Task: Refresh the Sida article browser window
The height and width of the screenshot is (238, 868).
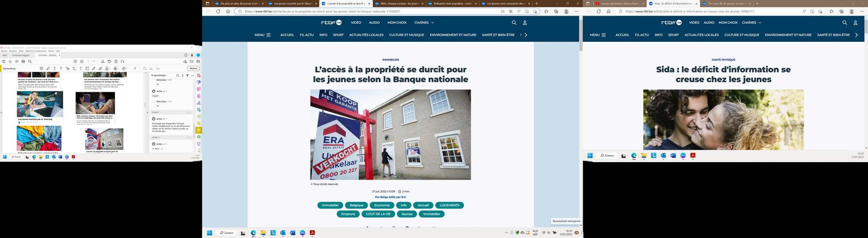Action: coord(599,12)
